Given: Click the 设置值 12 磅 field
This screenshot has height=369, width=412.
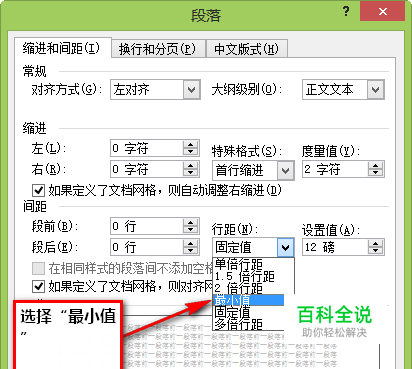Looking at the screenshot, I should 343,247.
